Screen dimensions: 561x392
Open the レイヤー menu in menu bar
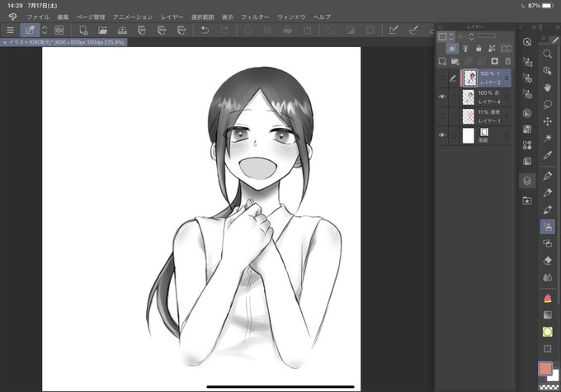(172, 17)
